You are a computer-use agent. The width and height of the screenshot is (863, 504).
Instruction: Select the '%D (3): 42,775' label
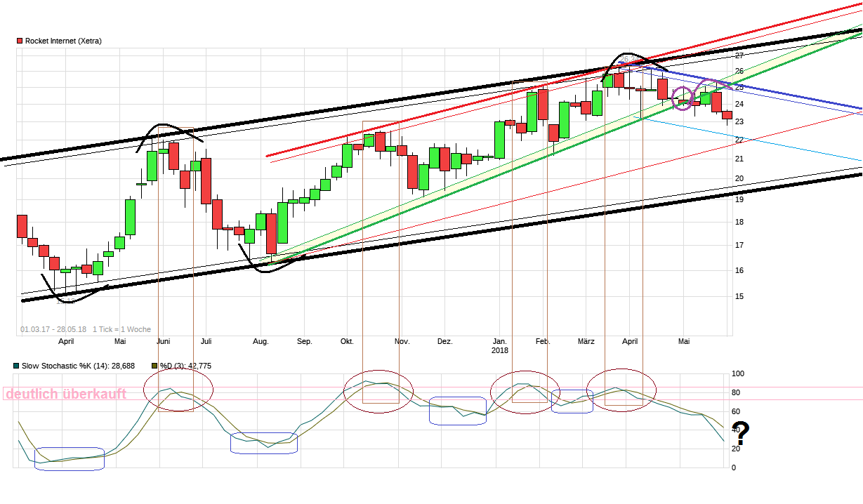tap(185, 366)
